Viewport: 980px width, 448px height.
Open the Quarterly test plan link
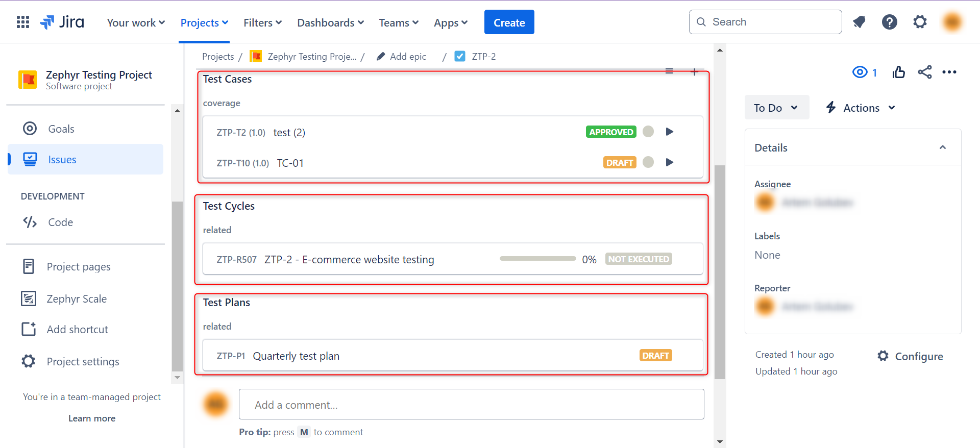(296, 356)
